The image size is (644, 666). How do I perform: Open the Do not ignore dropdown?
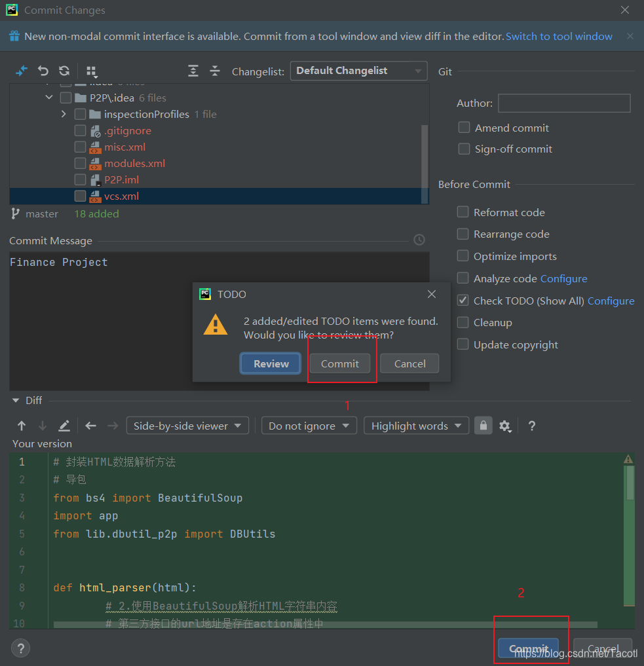point(309,426)
